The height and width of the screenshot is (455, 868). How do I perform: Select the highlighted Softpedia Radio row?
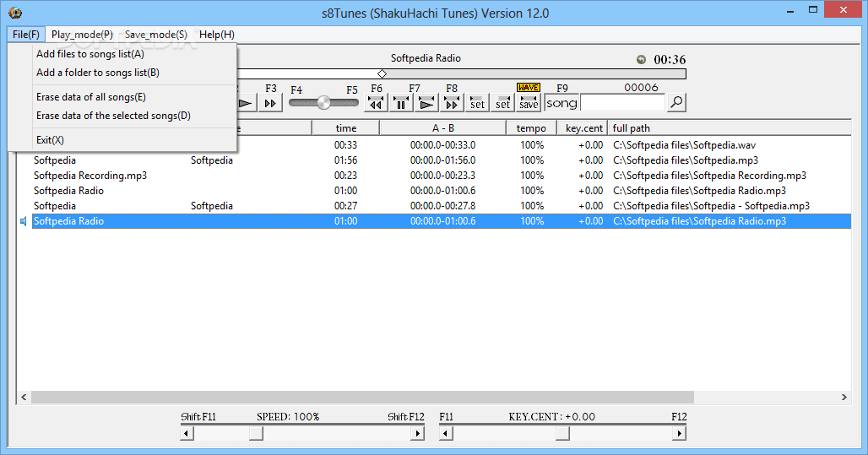click(442, 221)
